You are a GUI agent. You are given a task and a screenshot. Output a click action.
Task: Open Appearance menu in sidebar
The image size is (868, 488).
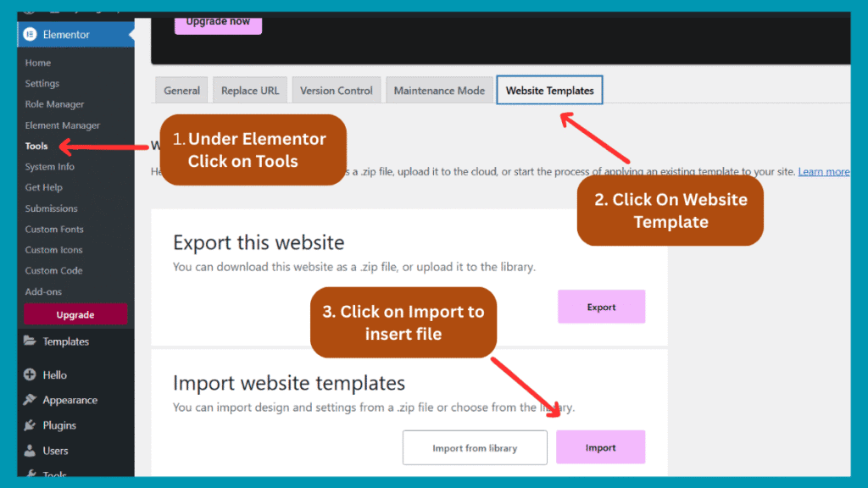pos(70,400)
